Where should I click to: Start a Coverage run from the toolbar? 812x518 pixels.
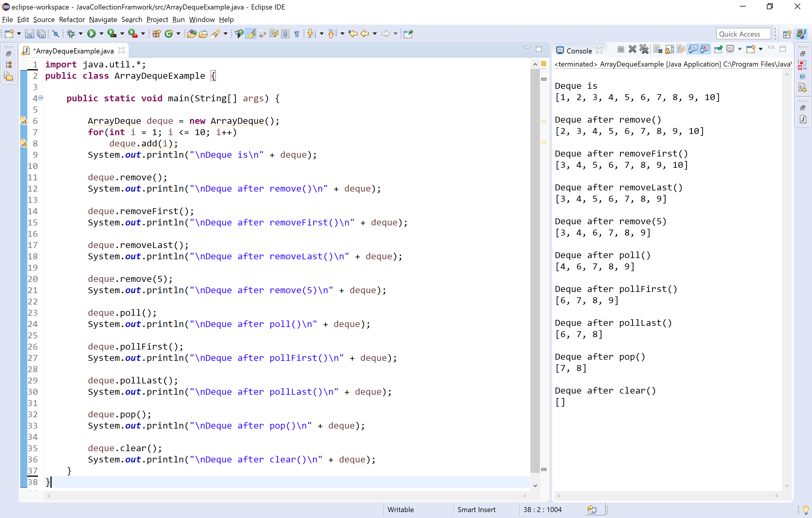pos(111,33)
